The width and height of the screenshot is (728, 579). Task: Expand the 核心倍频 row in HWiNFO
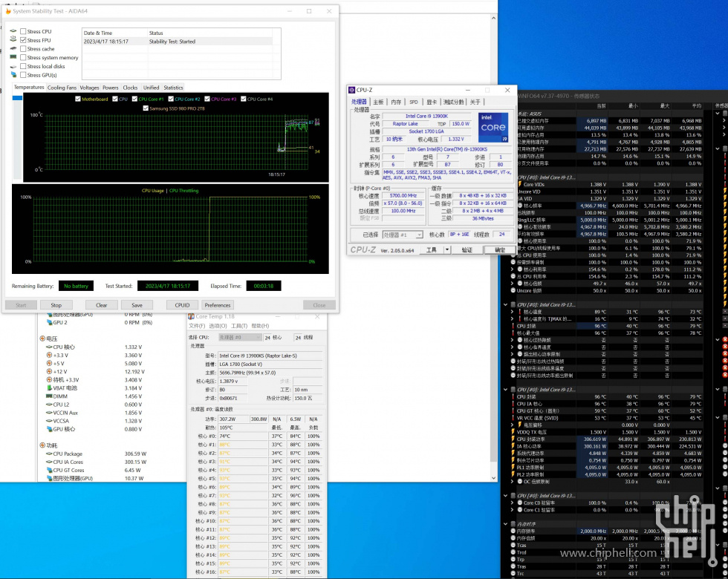coord(513,284)
